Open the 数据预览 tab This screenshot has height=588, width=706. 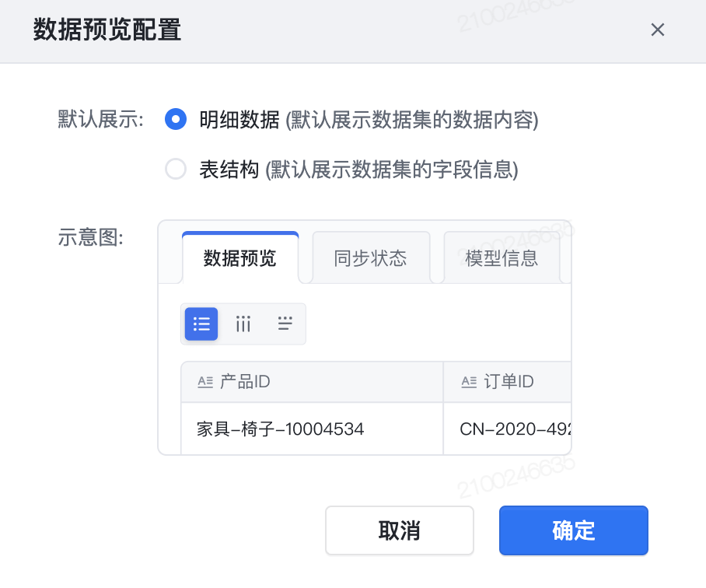point(239,258)
